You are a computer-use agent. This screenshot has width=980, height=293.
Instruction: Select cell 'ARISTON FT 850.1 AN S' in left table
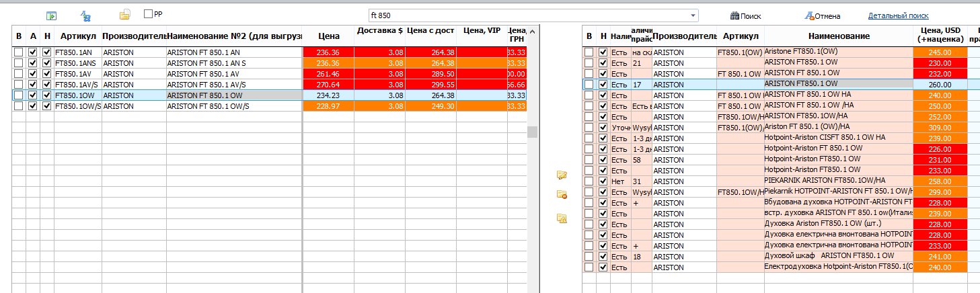(x=234, y=63)
